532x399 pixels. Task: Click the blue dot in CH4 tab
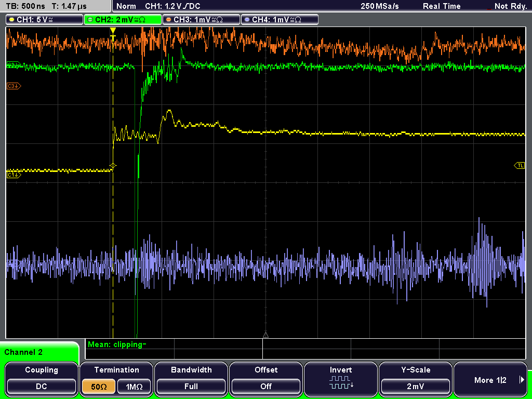pos(247,20)
